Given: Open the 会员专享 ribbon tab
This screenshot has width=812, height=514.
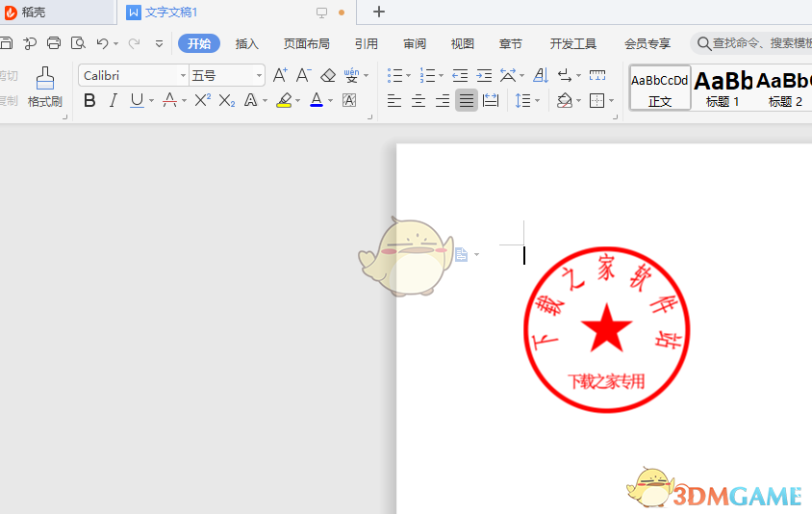Looking at the screenshot, I should [647, 44].
